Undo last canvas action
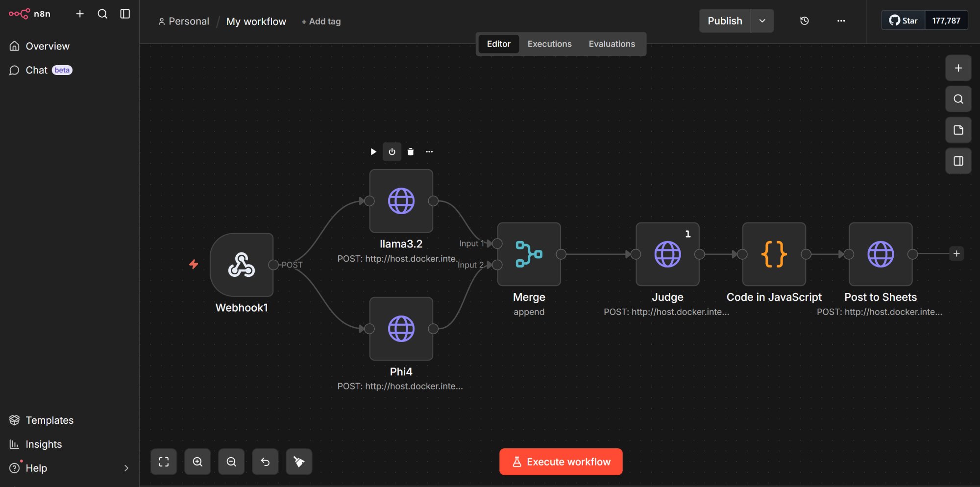980x487 pixels. (265, 462)
